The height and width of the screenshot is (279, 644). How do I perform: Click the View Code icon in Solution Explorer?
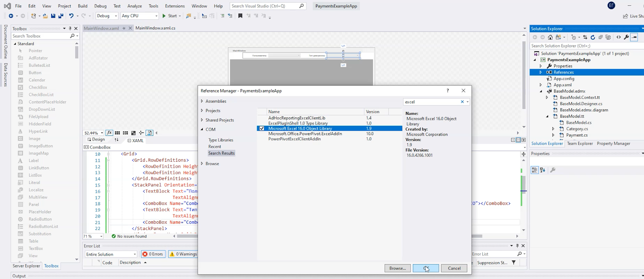click(x=618, y=37)
